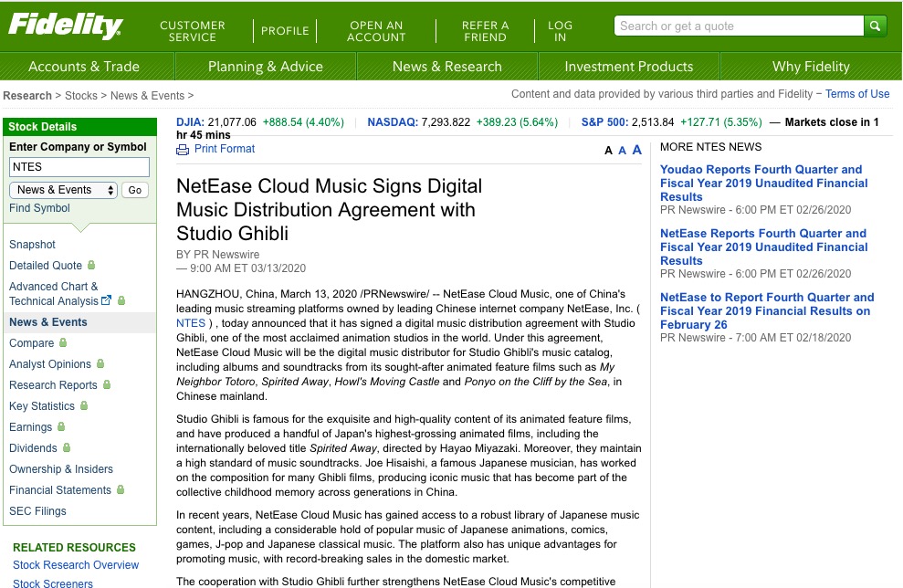Click Refer a Friend
The image size is (903, 588).
coord(485,31)
